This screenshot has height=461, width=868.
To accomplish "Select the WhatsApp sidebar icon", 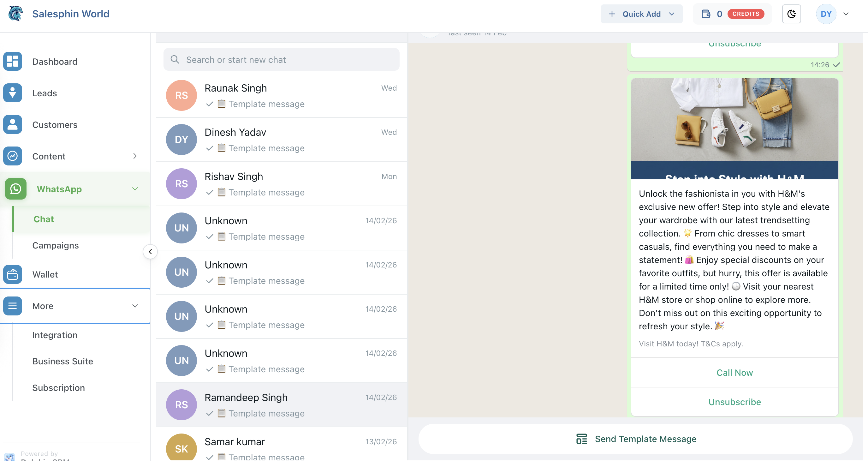I will click(x=15, y=189).
